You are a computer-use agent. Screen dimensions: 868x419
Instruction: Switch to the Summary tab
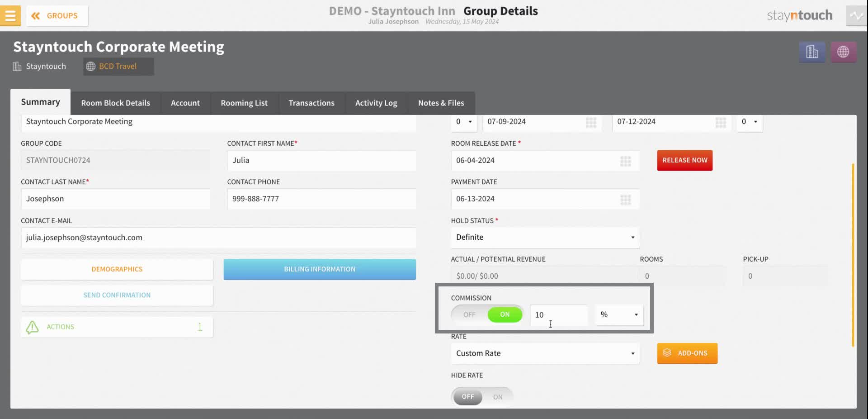[x=40, y=102]
